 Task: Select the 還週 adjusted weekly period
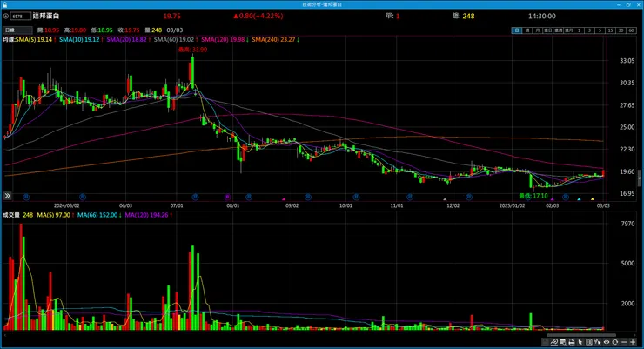tap(558, 30)
